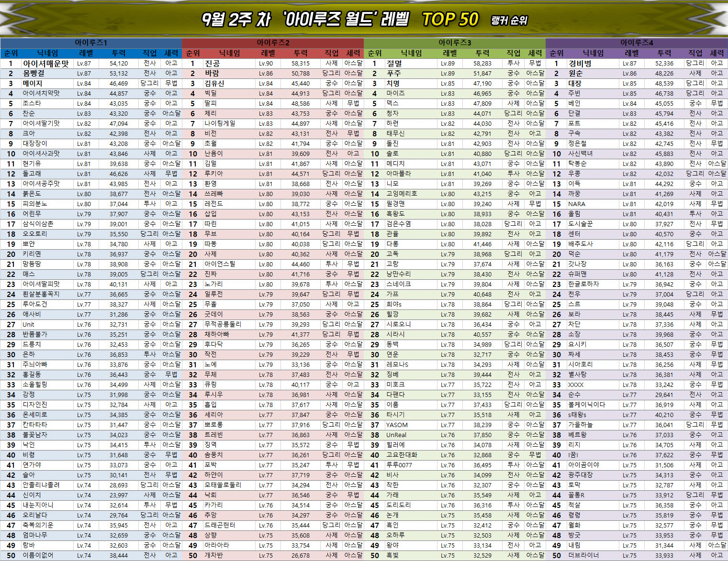
Task: Select the 아이루즈1 server header
Action: click(91, 43)
